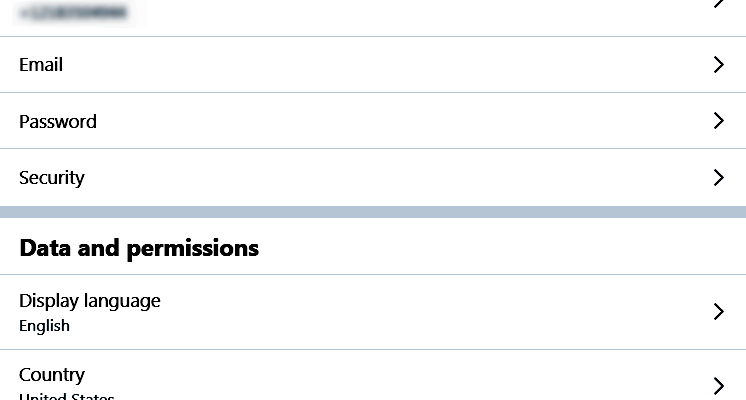Image resolution: width=746 pixels, height=400 pixels.
Task: Click the Email label text
Action: pyautogui.click(x=41, y=65)
